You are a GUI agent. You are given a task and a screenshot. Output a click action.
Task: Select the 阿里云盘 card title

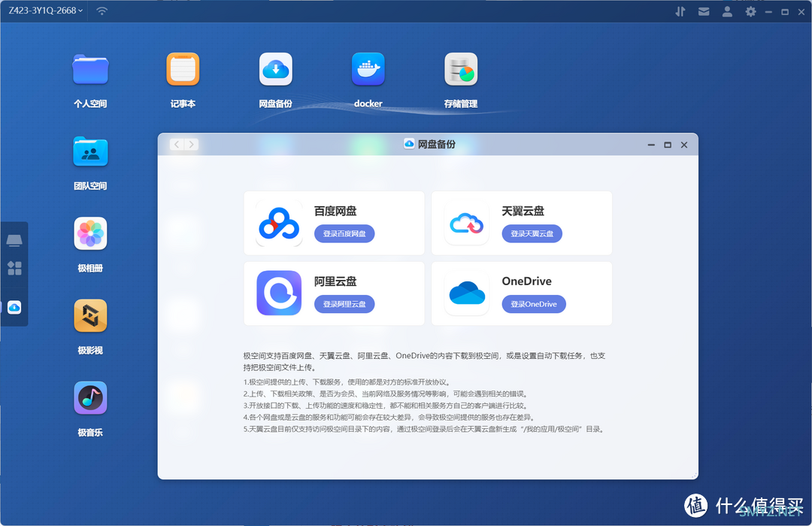(x=335, y=281)
